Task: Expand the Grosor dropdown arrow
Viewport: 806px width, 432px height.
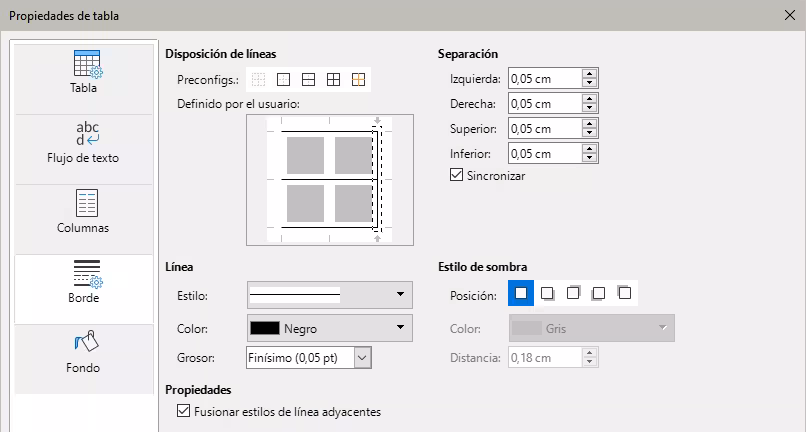Action: click(x=362, y=358)
